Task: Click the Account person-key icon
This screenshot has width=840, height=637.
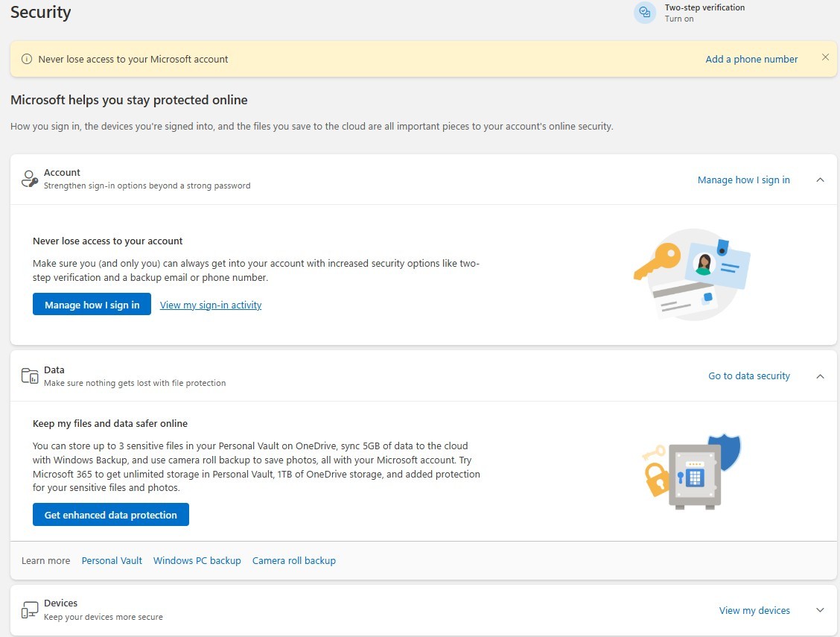Action: tap(30, 179)
